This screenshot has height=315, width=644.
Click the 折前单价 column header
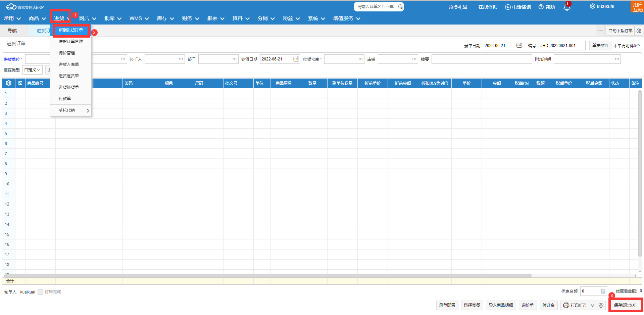(x=373, y=83)
